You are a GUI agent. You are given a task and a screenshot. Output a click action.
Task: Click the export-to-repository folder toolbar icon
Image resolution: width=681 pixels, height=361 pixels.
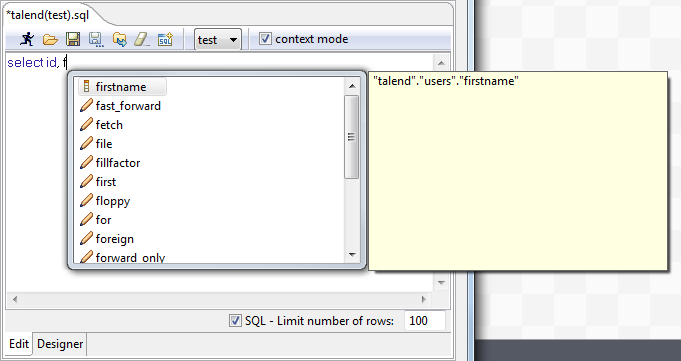point(119,40)
